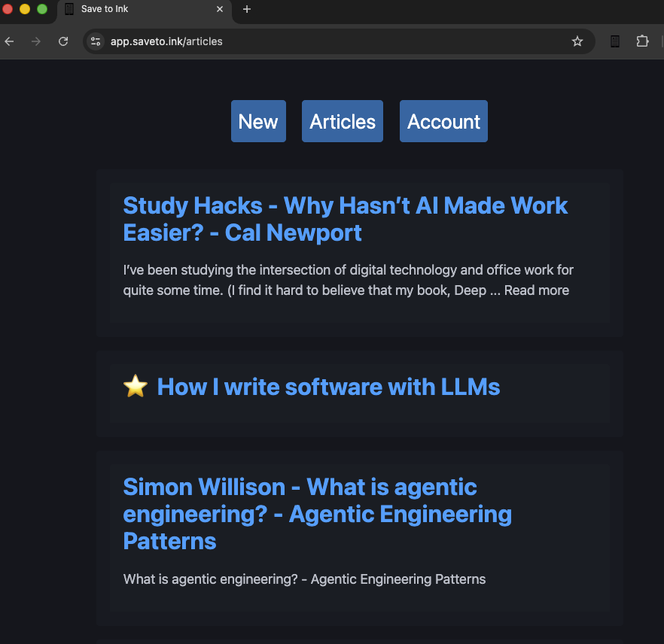The image size is (664, 644).
Task: Go to the Articles section
Action: coord(343,121)
